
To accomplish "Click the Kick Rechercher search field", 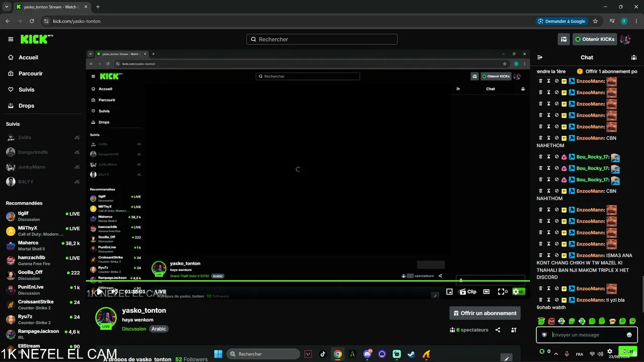I will [x=322, y=39].
